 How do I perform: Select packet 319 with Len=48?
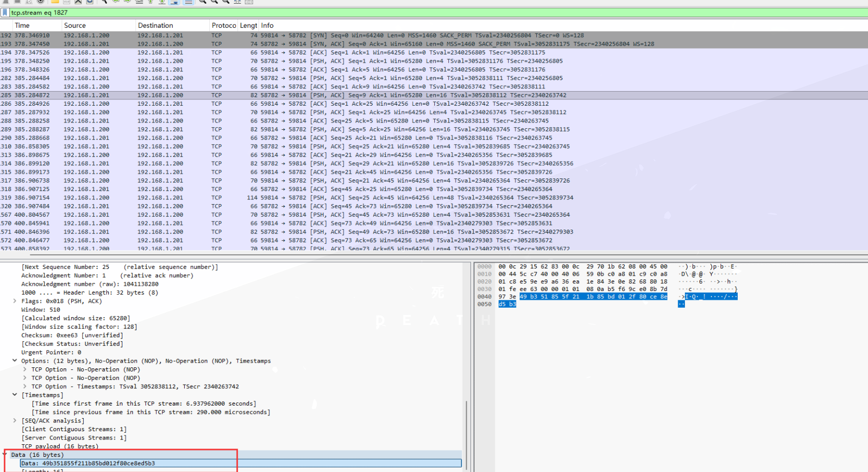(314, 198)
